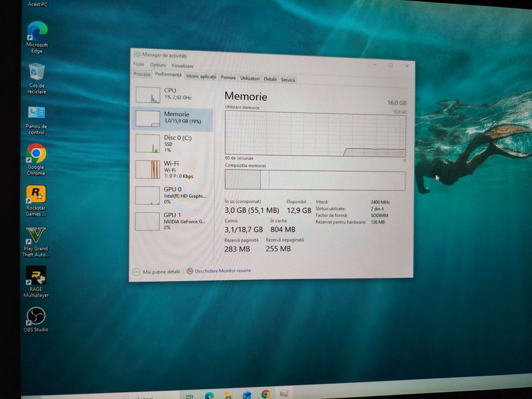
Task: Open Deschidere Monitor resurse link
Action: coord(223,271)
